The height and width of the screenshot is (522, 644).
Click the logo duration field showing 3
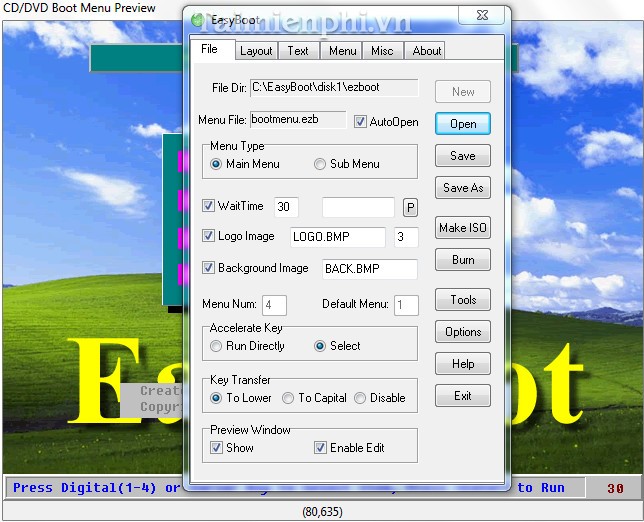click(x=406, y=237)
